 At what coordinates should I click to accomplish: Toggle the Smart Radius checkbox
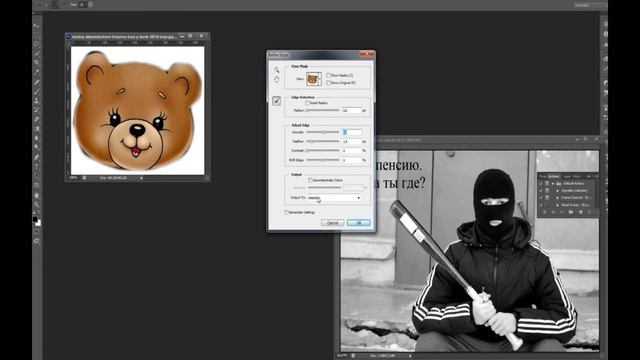point(307,103)
